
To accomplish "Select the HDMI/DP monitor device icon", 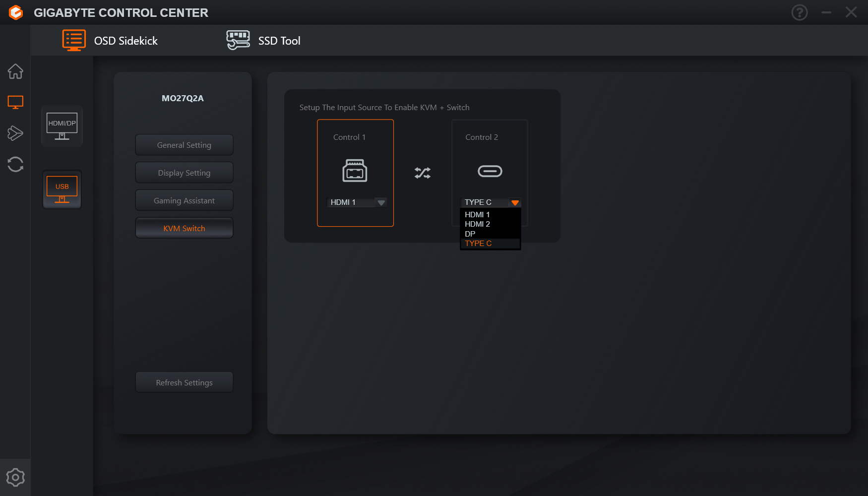I will click(x=62, y=126).
